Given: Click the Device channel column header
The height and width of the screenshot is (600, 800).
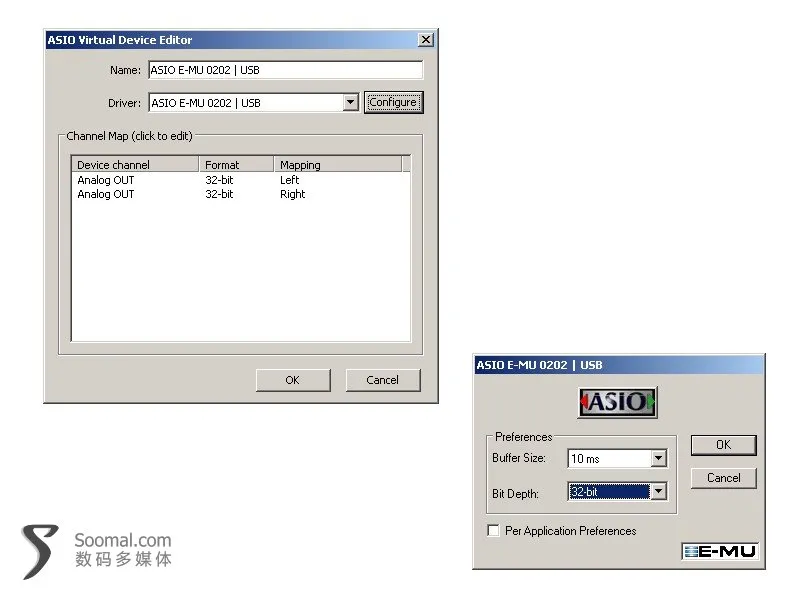Looking at the screenshot, I should click(x=135, y=165).
